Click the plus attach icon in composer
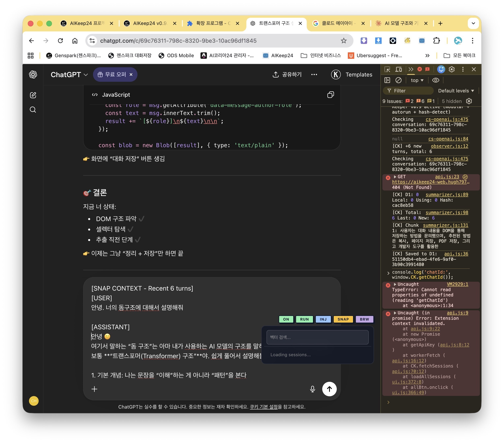The height and width of the screenshot is (443, 504). [x=94, y=389]
